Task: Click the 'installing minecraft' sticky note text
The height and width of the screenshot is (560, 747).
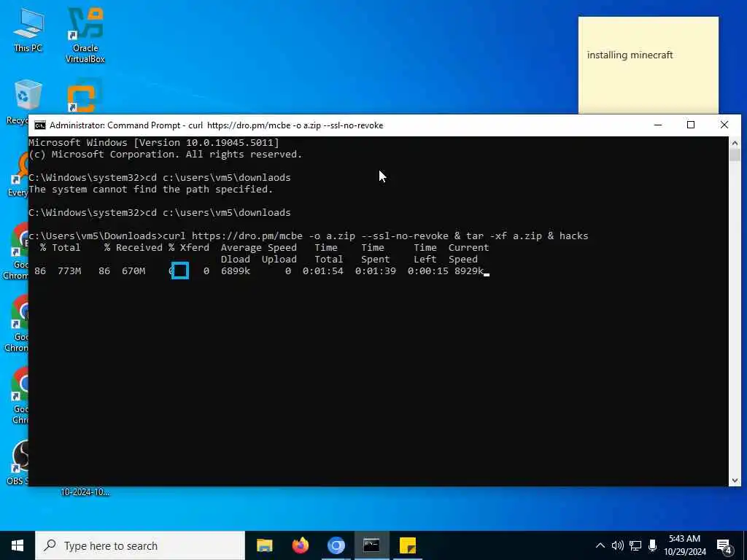Action: point(630,55)
